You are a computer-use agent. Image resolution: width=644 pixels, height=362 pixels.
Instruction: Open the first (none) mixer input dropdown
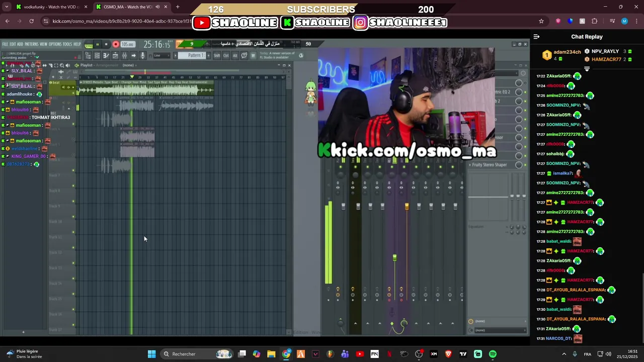click(498, 321)
